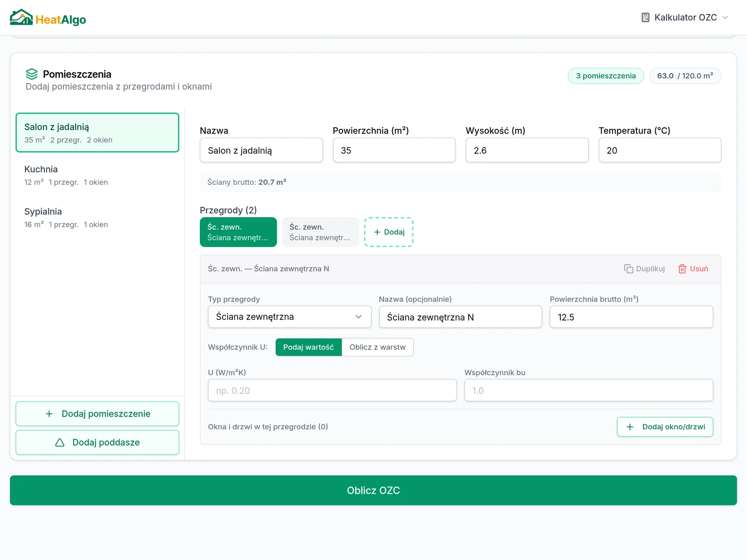Add a new partition with dashed Dodaj

389,232
